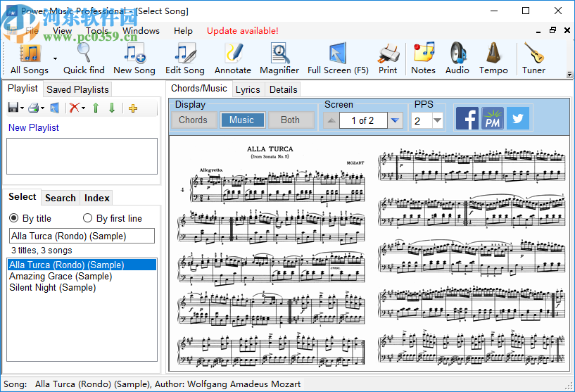
Task: Expand the All Songs dropdown arrow
Action: pos(55,58)
